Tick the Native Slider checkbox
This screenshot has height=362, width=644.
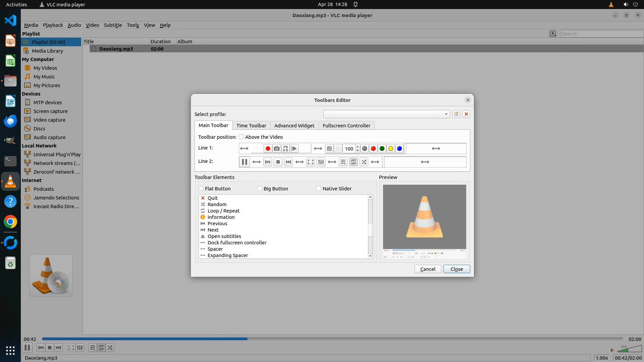point(319,188)
